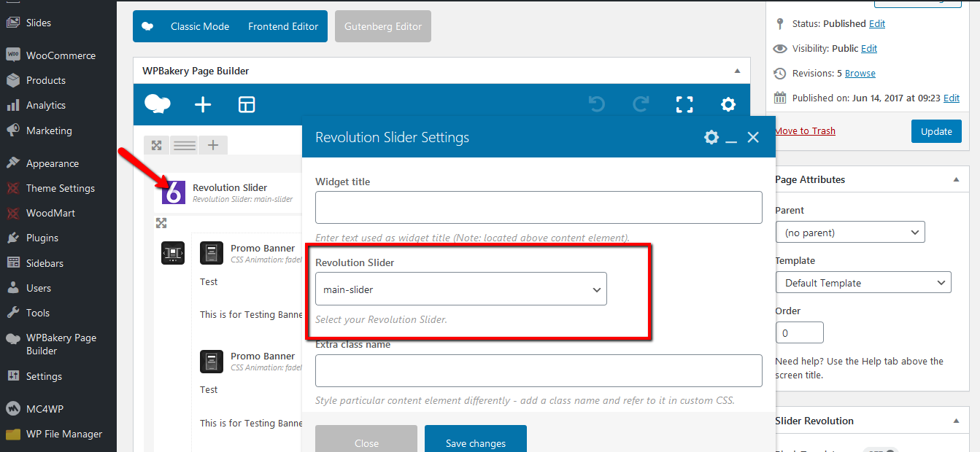Screen dimensions: 980x452
Task: Open the Templates layout icon
Action: pos(247,104)
